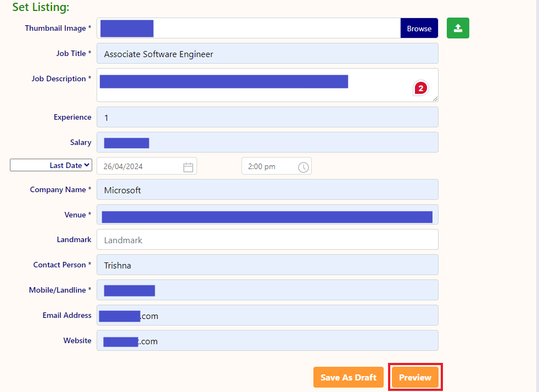Select the Experience input field
539x392 pixels.
tap(267, 117)
